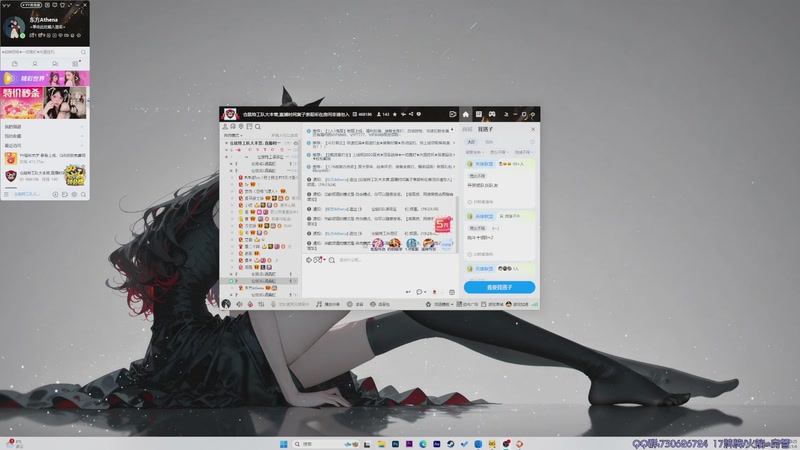Click the user avatar in channel bottom bar

226,304
